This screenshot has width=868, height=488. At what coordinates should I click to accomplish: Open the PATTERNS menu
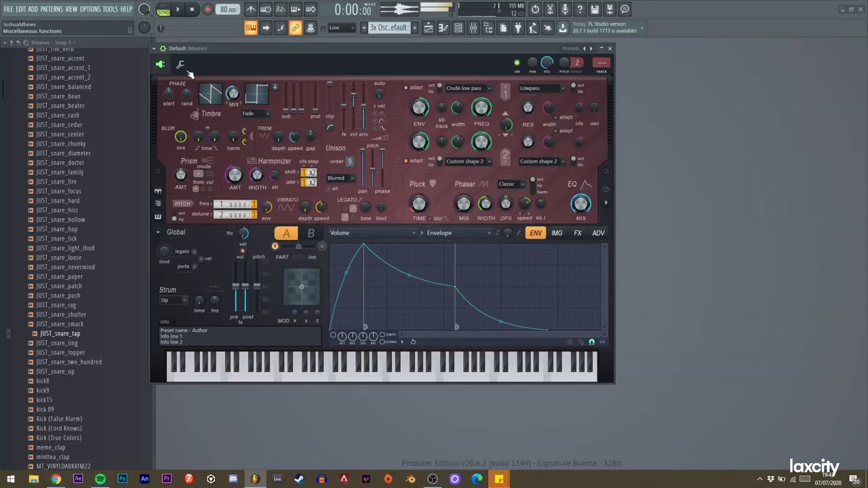(x=52, y=9)
